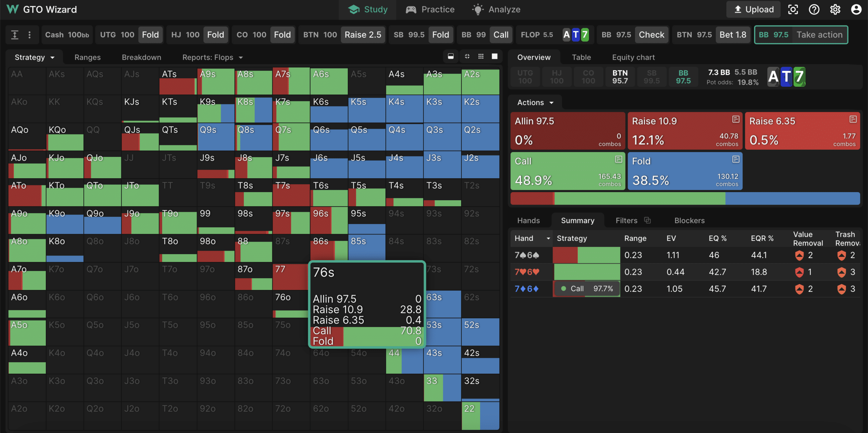
Task: Toggle the half-filled bar display mode
Action: click(451, 57)
